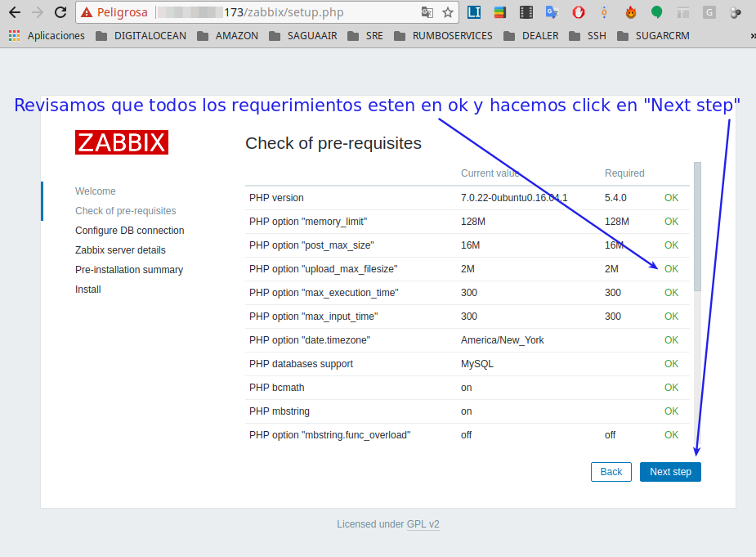
Task: Bookmark this page with the star icon
Action: (448, 12)
